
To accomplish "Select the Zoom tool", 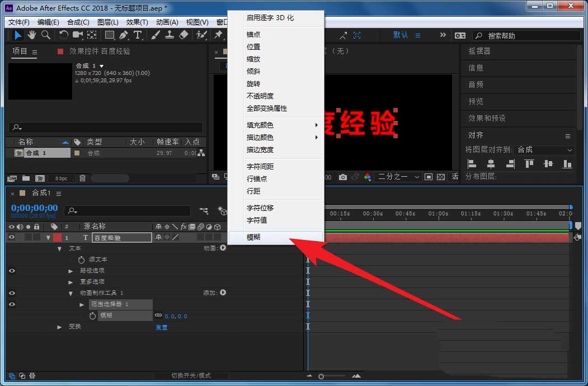I will (46, 35).
